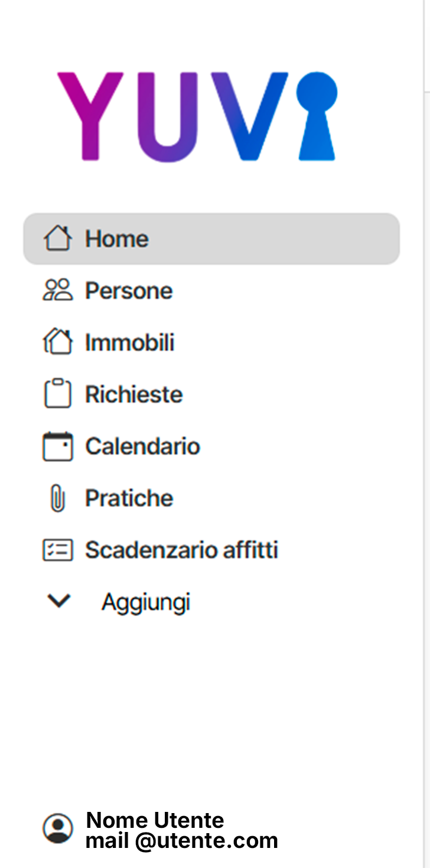Click the two-people icon beside Persone
Screen dimensions: 430x868
click(58, 291)
